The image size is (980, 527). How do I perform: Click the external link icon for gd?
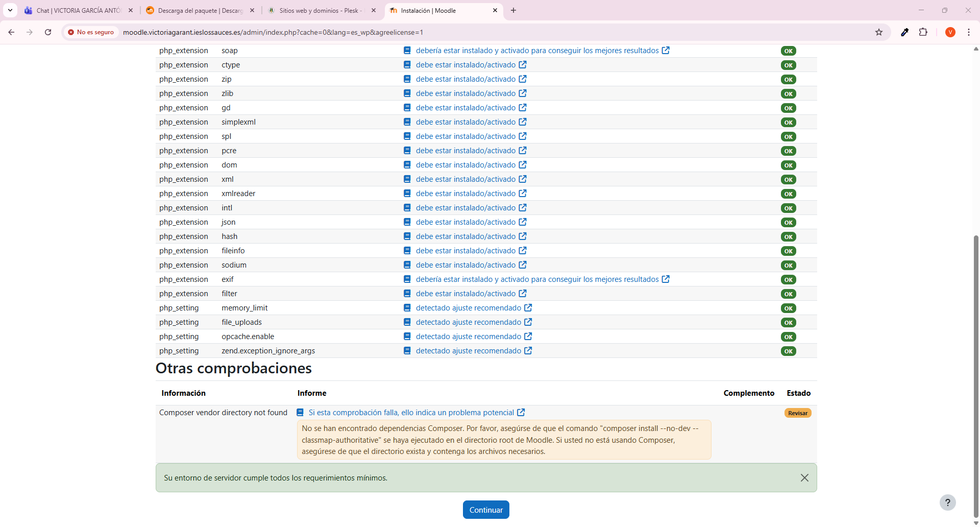pos(523,108)
